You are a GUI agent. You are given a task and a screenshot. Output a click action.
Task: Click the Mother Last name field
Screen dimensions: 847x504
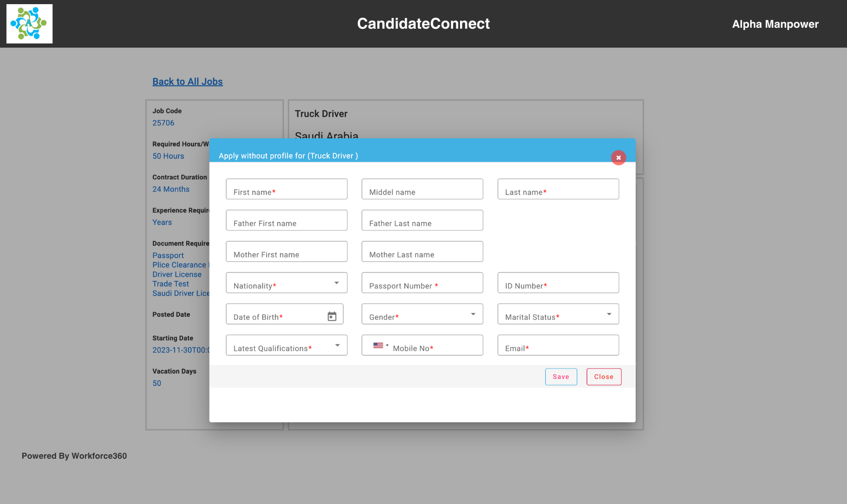(422, 252)
